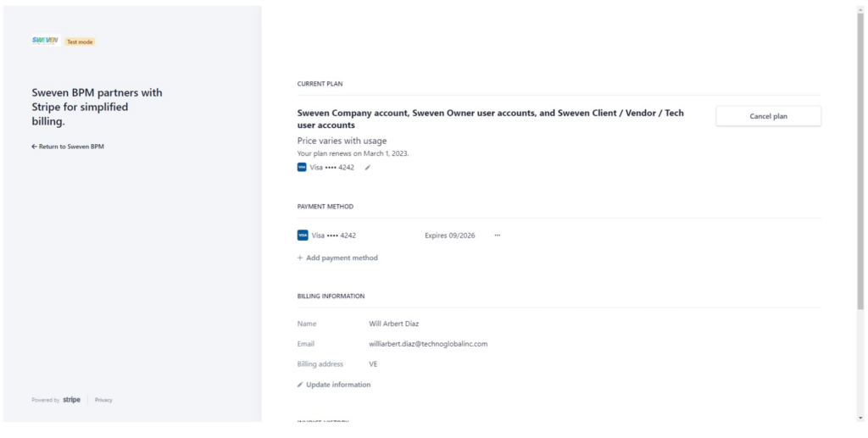The width and height of the screenshot is (868, 438).
Task: Click Update information link
Action: (x=334, y=385)
